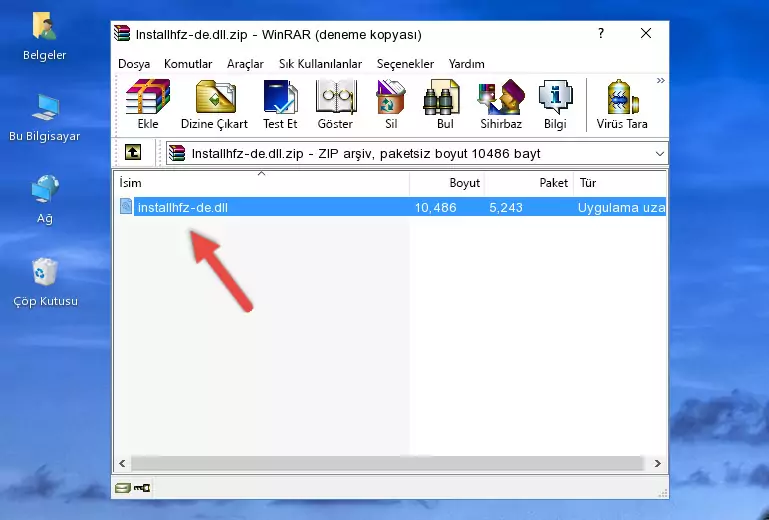Go up one folder level

click(x=133, y=153)
